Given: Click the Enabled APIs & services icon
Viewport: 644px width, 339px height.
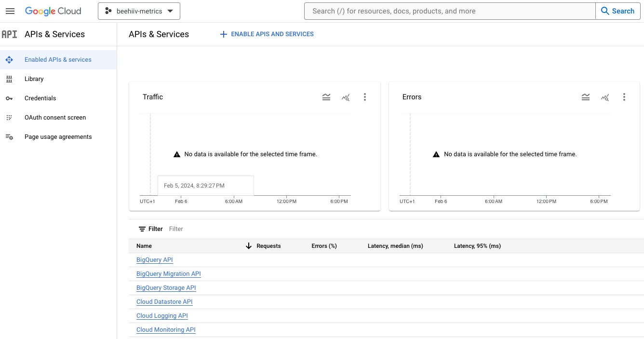Looking at the screenshot, I should point(9,60).
